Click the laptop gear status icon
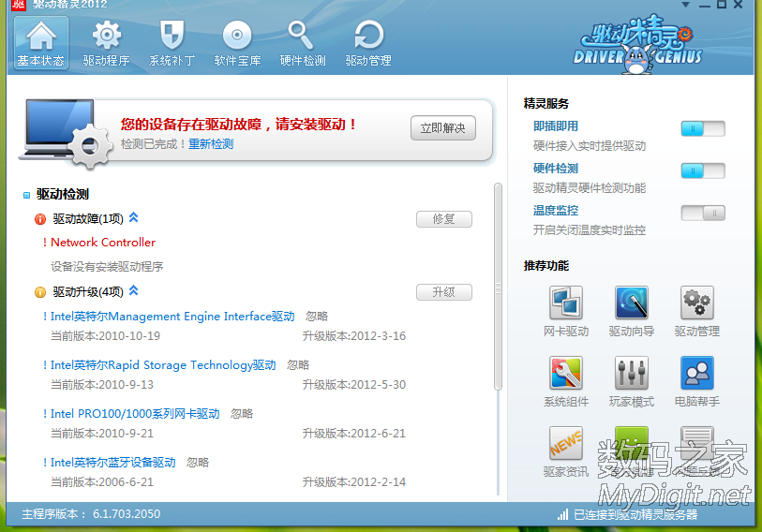 66,134
